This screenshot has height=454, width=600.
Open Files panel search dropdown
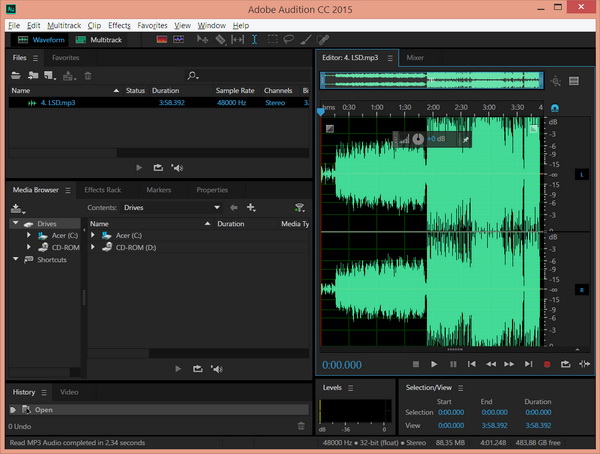point(193,76)
